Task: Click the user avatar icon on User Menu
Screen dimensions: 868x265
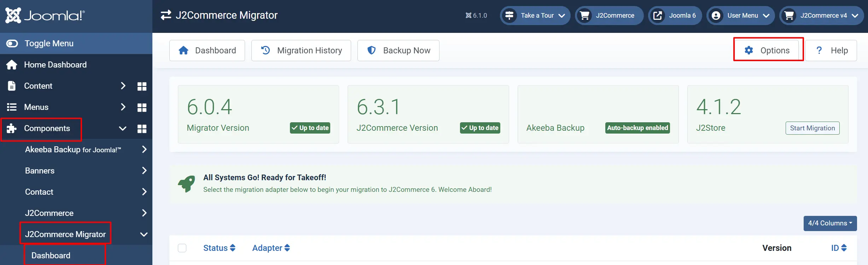Action: [x=716, y=16]
